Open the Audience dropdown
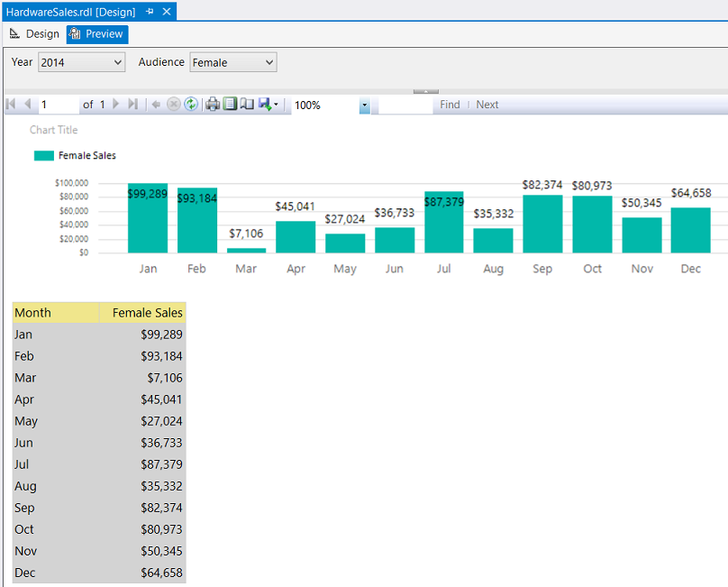The image size is (728, 587). pos(268,62)
